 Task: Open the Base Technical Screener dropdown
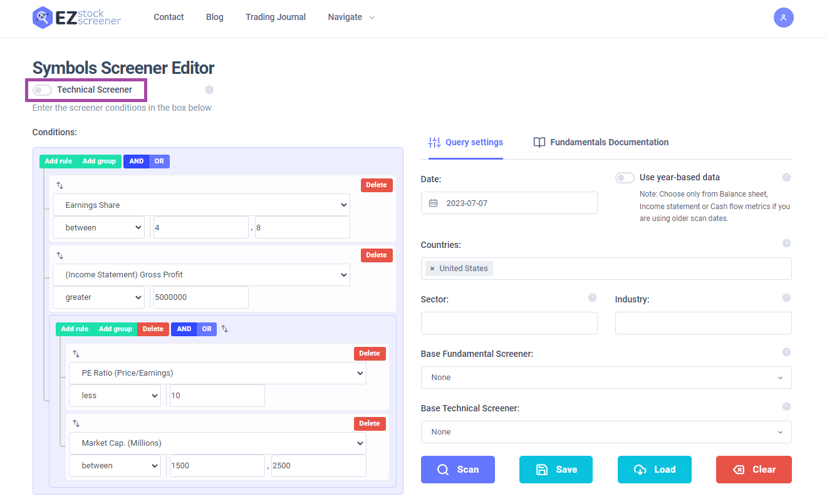[x=606, y=432]
